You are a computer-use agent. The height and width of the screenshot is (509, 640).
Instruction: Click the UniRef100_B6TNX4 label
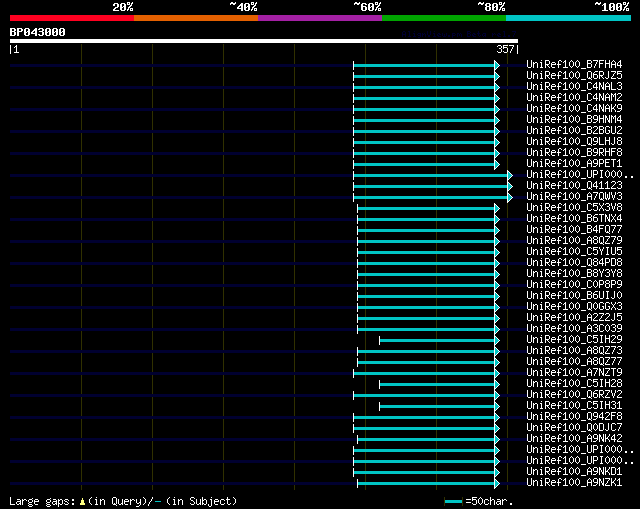click(574, 218)
